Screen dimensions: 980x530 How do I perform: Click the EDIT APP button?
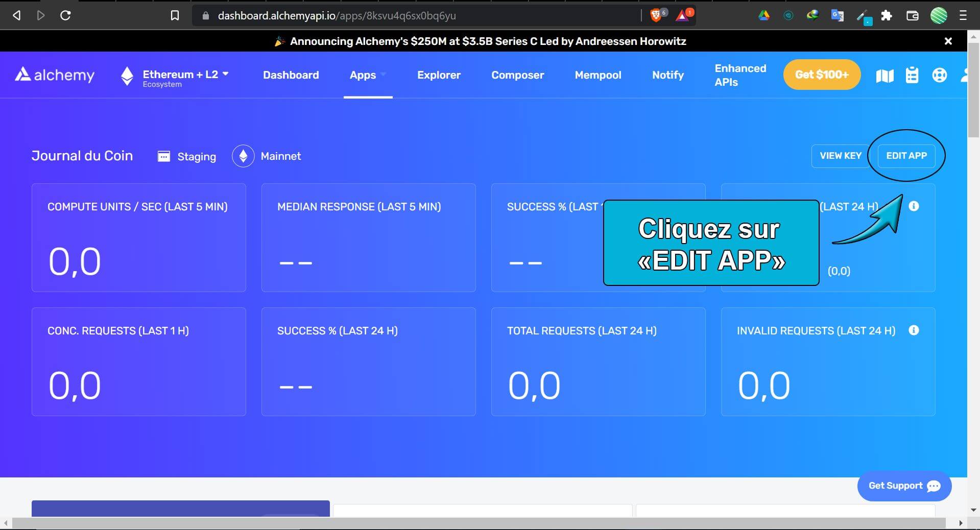[906, 156]
